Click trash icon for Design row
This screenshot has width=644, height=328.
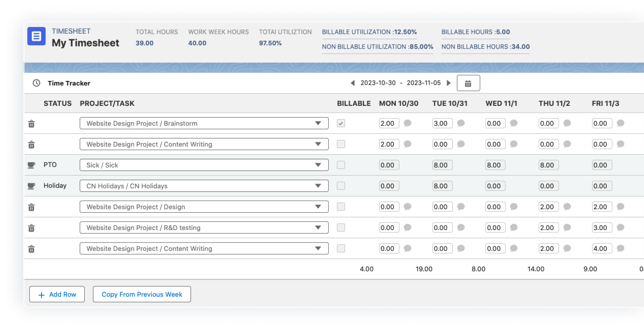pyautogui.click(x=31, y=207)
